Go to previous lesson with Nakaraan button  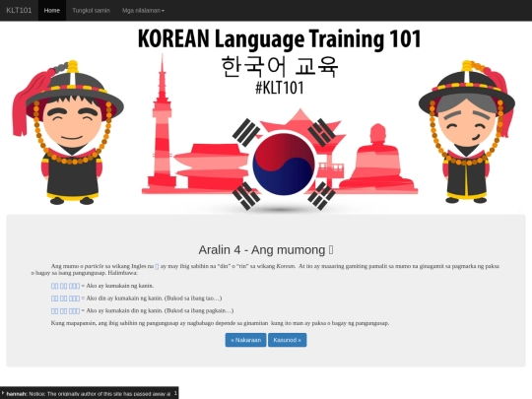coord(245,340)
